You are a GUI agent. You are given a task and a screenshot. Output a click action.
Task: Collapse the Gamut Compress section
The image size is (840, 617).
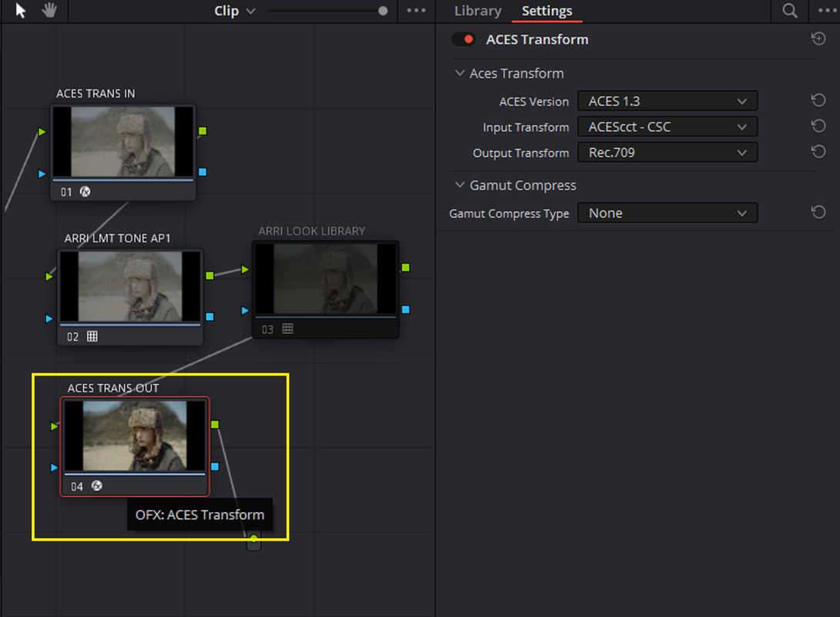click(x=459, y=185)
